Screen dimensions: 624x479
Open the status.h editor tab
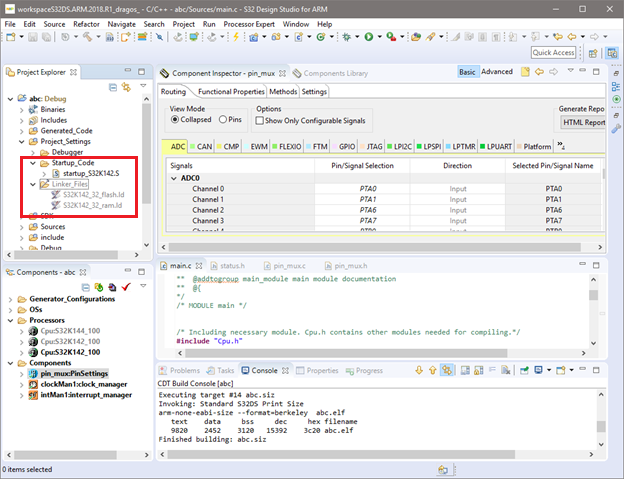click(x=228, y=266)
